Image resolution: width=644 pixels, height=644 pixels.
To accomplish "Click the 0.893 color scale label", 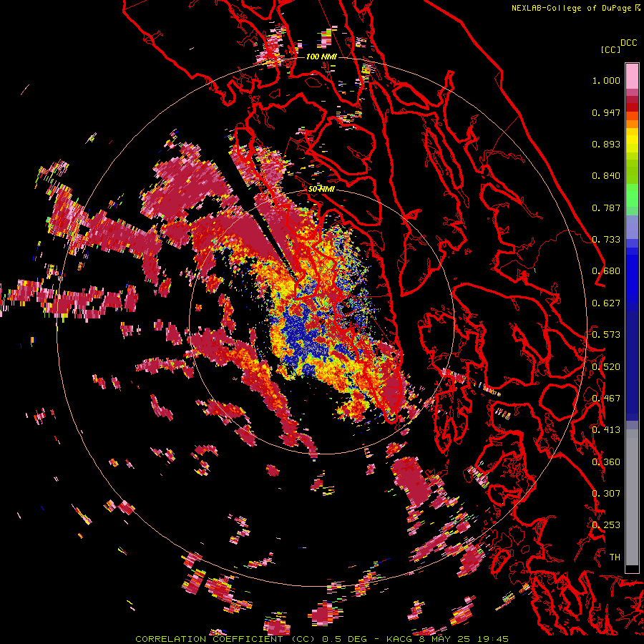I will (x=606, y=144).
